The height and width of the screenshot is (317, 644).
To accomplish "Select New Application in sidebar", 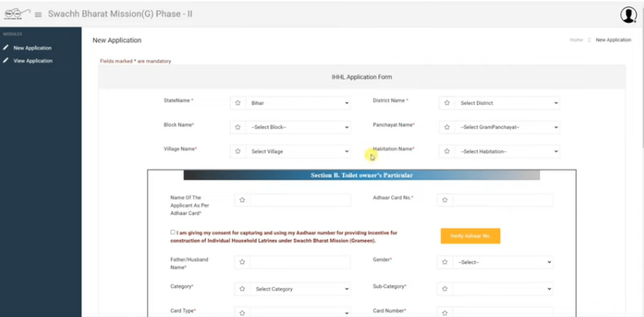I will (x=32, y=48).
